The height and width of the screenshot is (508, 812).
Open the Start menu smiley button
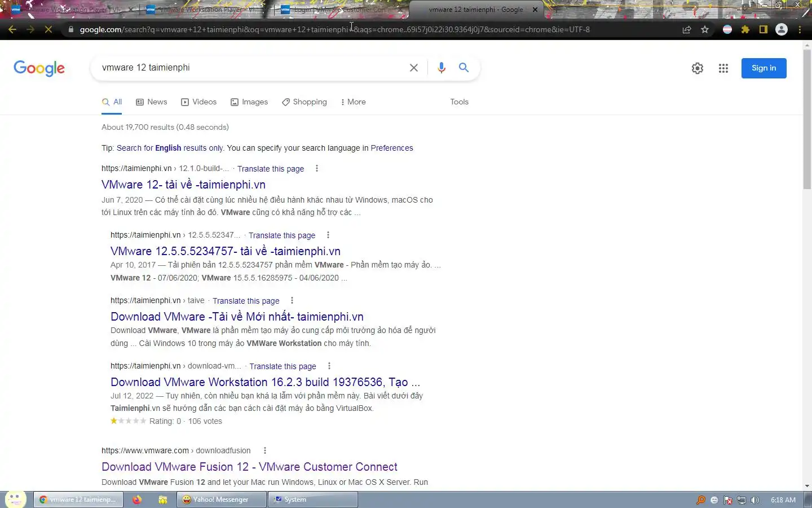(x=15, y=499)
